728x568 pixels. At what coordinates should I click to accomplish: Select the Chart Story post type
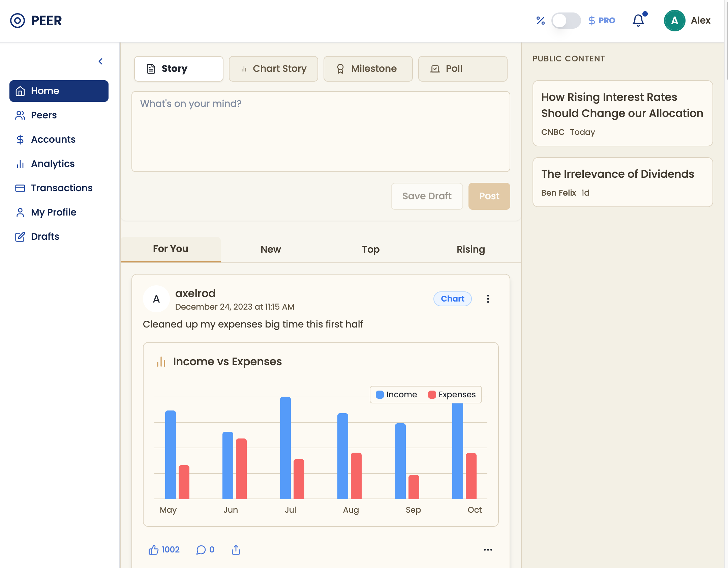[273, 69]
